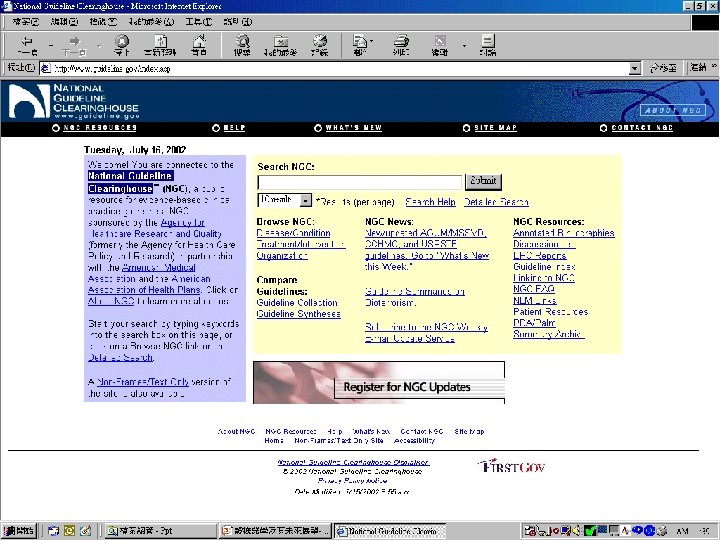Screen dimensions: 720x540
Task: Open the Favorites menu in menu bar
Action: point(151,22)
